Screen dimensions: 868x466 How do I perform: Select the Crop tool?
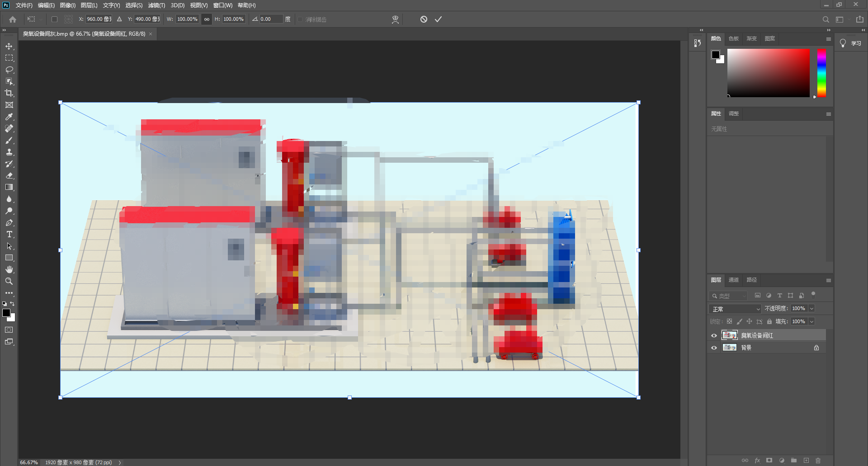click(x=9, y=93)
